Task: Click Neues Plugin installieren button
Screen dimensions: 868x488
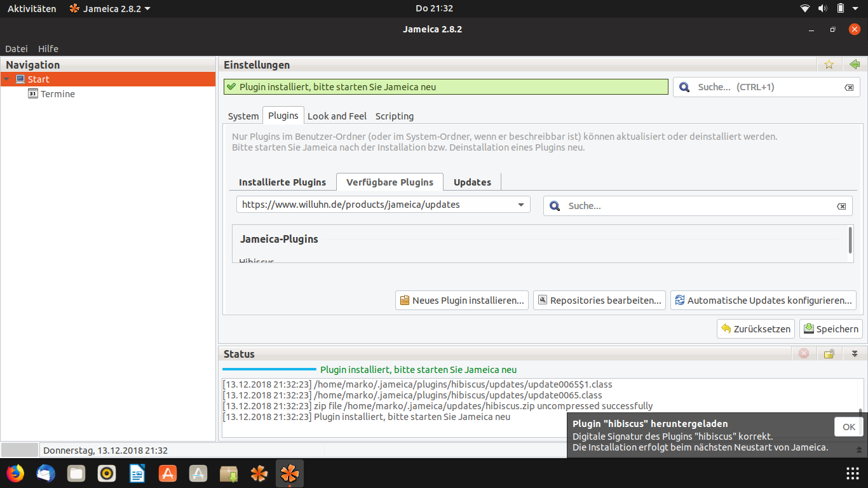Action: pyautogui.click(x=462, y=301)
